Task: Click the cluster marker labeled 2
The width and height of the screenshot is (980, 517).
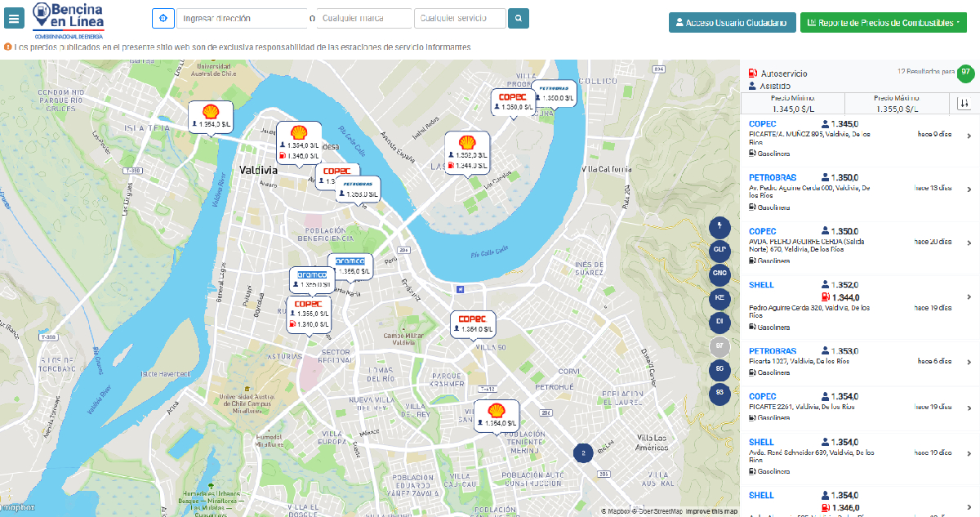Action: [x=582, y=452]
